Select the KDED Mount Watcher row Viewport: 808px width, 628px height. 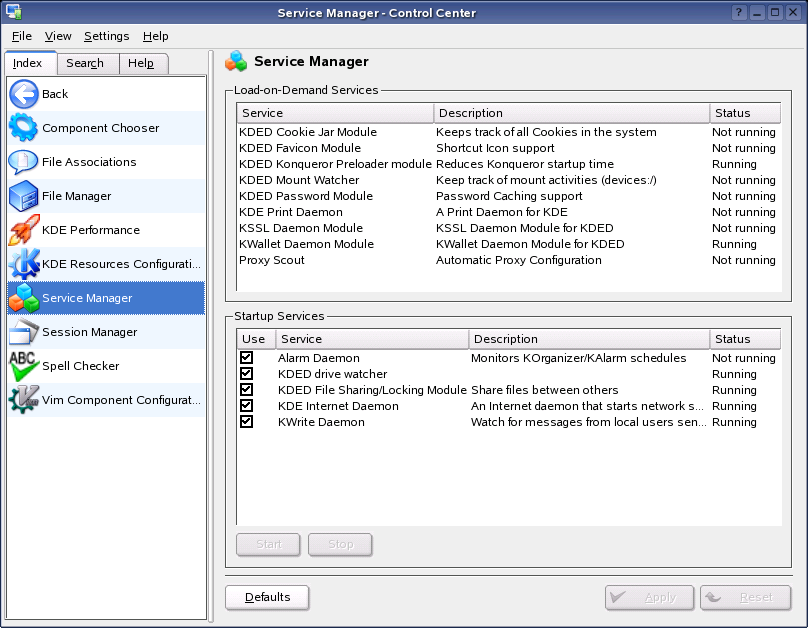[x=509, y=180]
